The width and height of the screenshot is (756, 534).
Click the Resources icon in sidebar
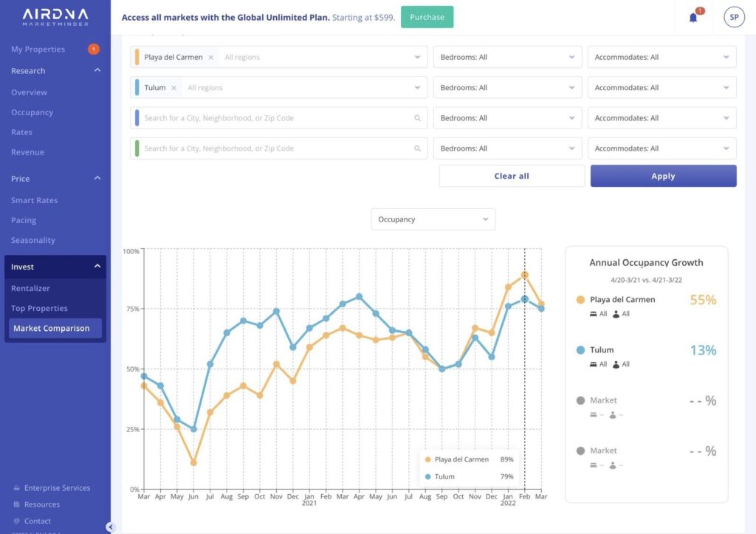[x=16, y=504]
